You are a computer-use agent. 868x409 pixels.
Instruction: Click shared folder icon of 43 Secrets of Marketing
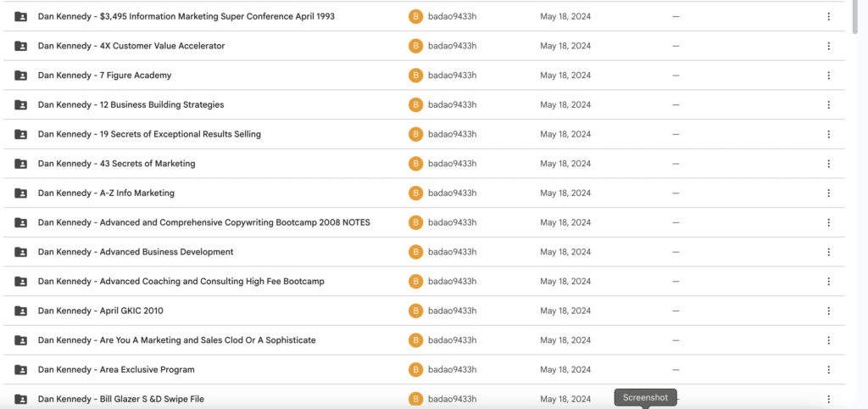point(20,164)
